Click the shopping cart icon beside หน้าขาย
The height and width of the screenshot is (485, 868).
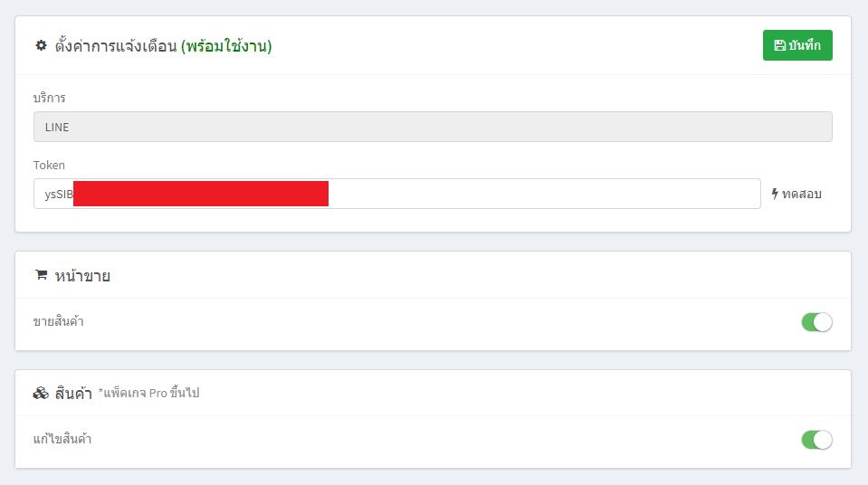[41, 275]
